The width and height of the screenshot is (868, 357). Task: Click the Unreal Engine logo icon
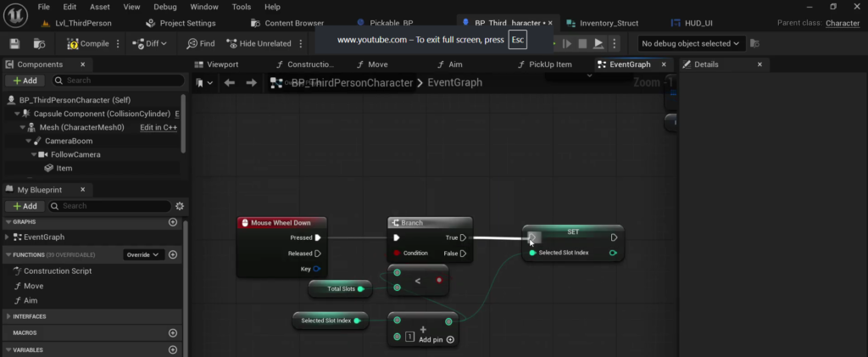15,15
